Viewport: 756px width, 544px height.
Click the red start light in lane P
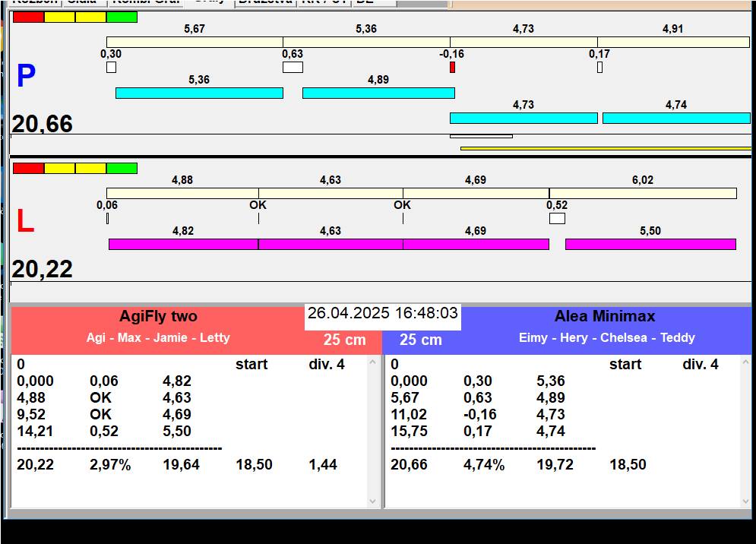click(x=28, y=17)
